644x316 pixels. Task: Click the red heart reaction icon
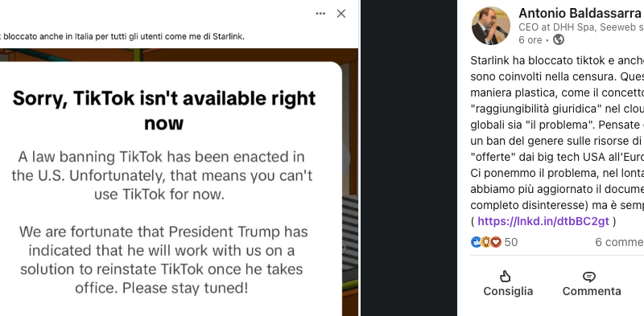(x=496, y=242)
